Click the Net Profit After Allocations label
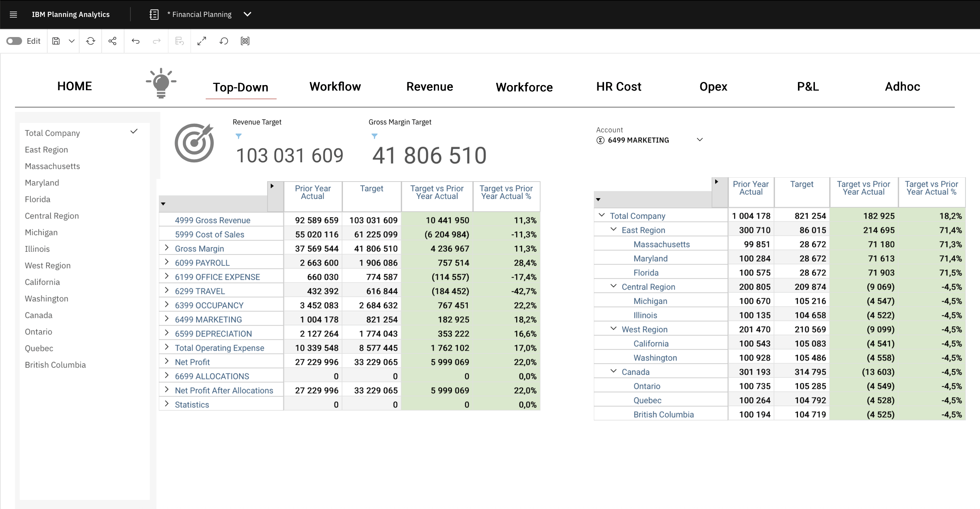 pos(224,390)
